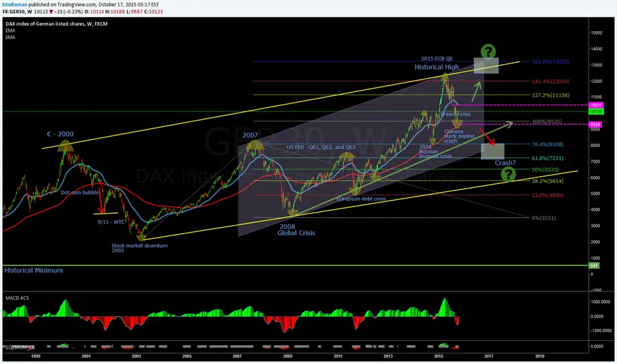The width and height of the screenshot is (617, 364).
Task: Select the green 10123 current price label
Action: (595, 111)
